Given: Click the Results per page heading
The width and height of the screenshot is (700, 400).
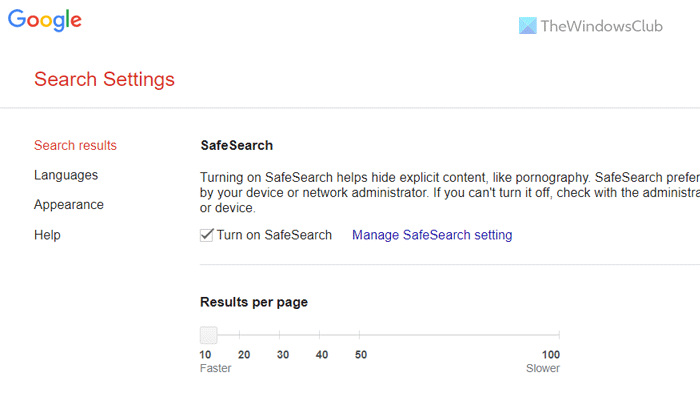Looking at the screenshot, I should pyautogui.click(x=254, y=301).
